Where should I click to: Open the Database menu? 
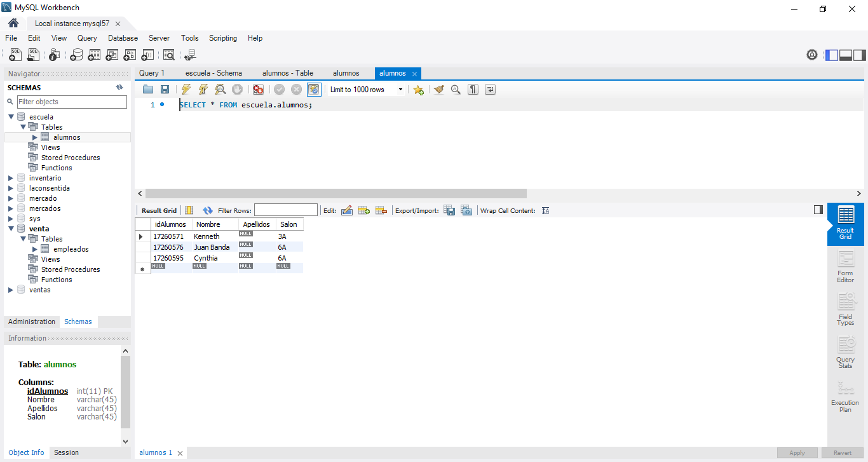pyautogui.click(x=123, y=38)
